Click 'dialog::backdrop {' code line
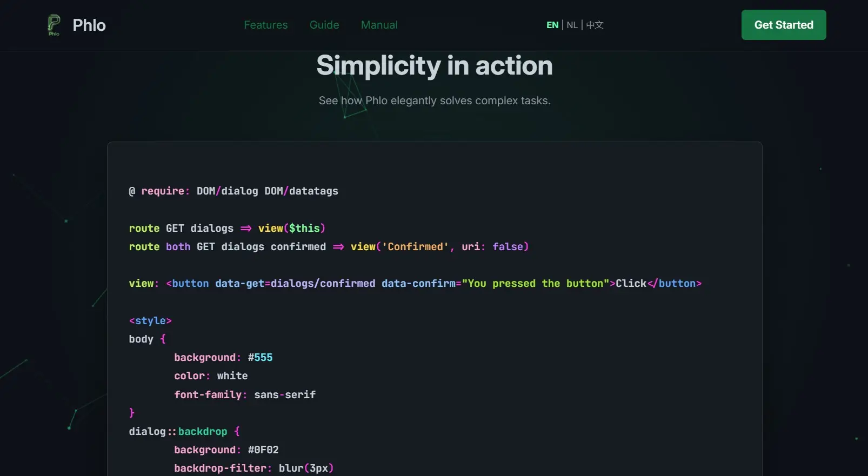Image resolution: width=868 pixels, height=476 pixels. click(x=184, y=432)
